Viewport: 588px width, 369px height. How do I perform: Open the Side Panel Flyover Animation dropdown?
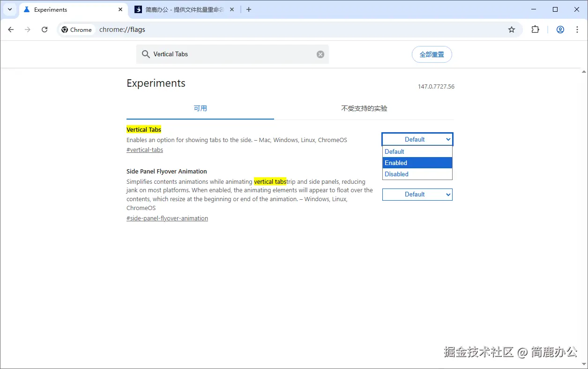(417, 194)
